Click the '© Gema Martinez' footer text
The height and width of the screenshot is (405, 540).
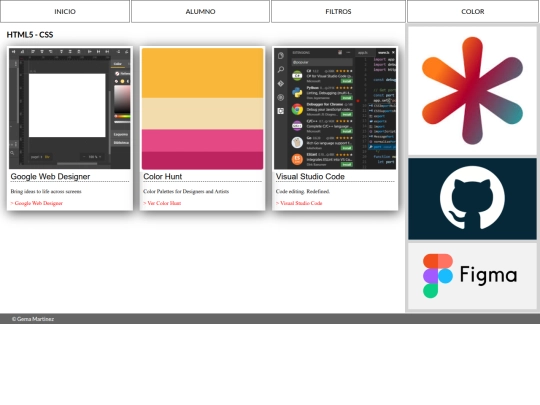[33, 319]
